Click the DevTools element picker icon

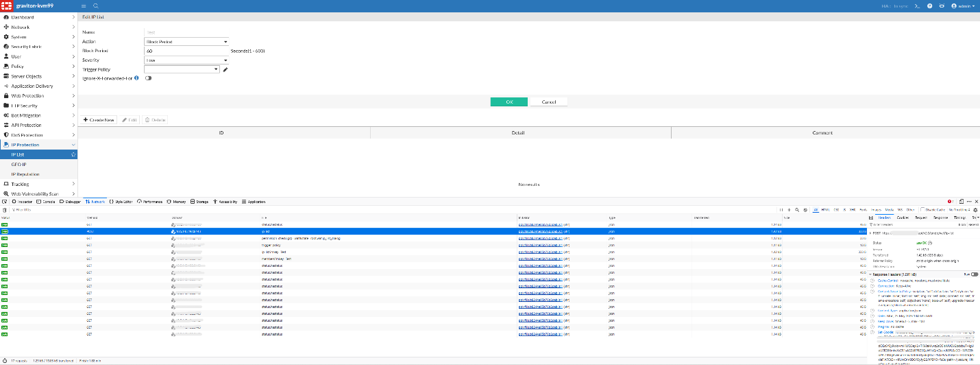click(5, 202)
